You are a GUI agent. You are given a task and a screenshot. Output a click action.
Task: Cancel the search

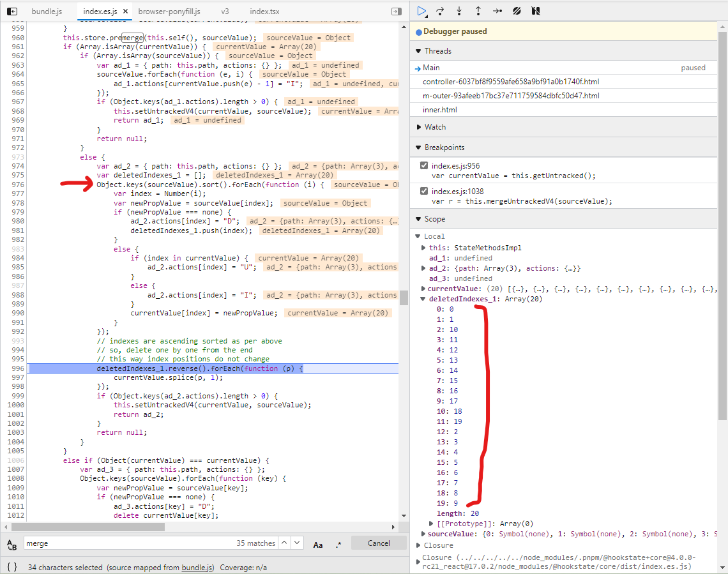coord(379,543)
